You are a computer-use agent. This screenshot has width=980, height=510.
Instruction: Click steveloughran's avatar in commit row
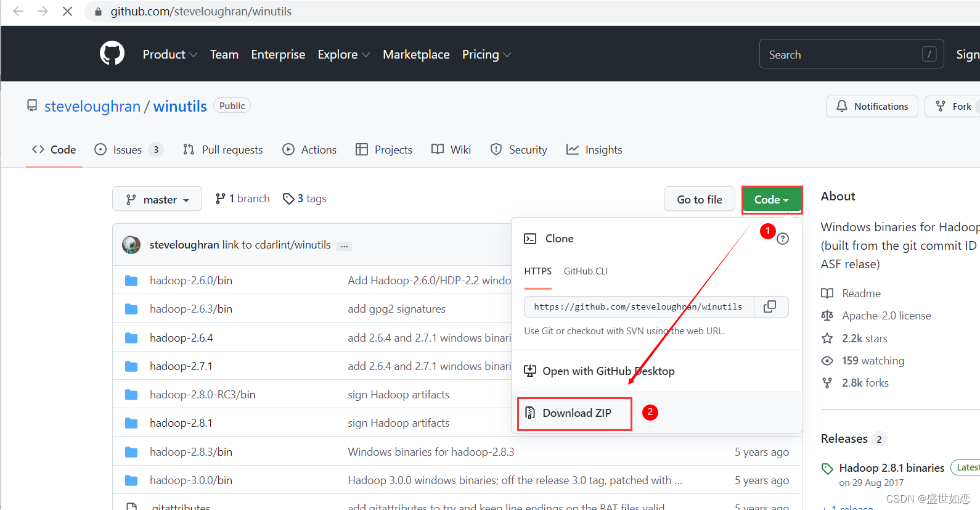(x=131, y=245)
